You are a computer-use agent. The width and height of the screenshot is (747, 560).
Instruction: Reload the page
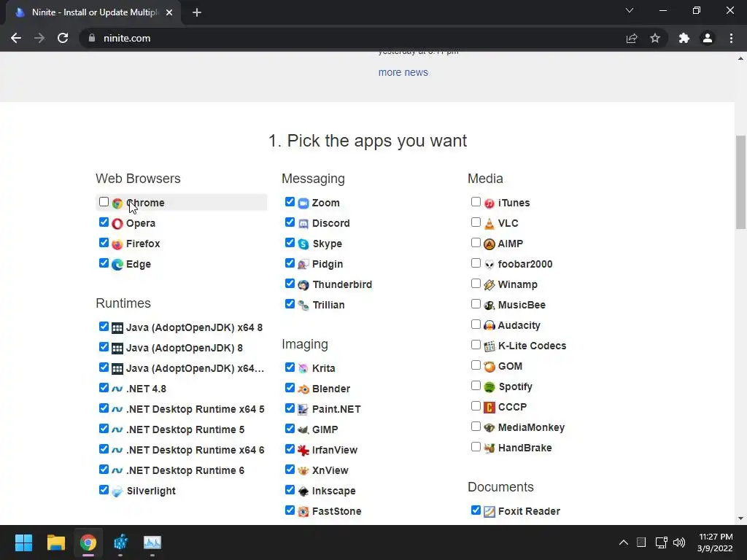[63, 38]
